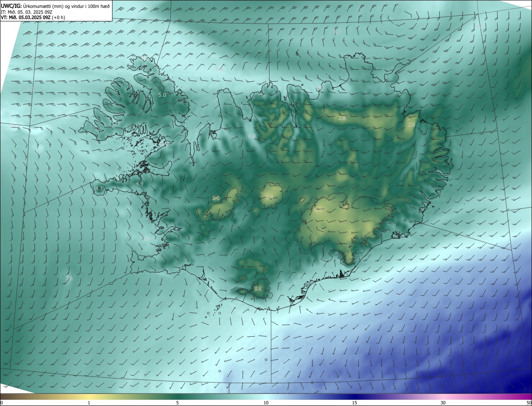Click the 7.8 value over the southwest ocean
Screen dimensions: 532x406
tap(69, 278)
